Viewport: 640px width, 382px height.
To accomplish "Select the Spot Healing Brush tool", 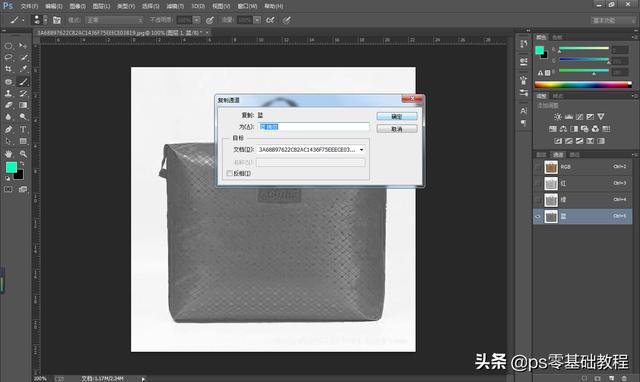I will [x=8, y=82].
